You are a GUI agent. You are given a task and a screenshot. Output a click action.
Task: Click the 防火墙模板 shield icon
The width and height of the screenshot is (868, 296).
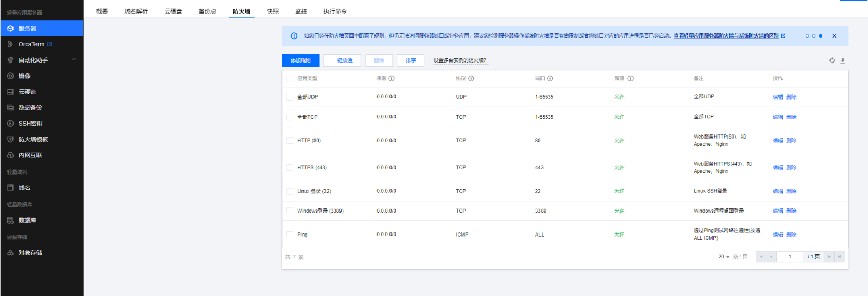coord(10,139)
